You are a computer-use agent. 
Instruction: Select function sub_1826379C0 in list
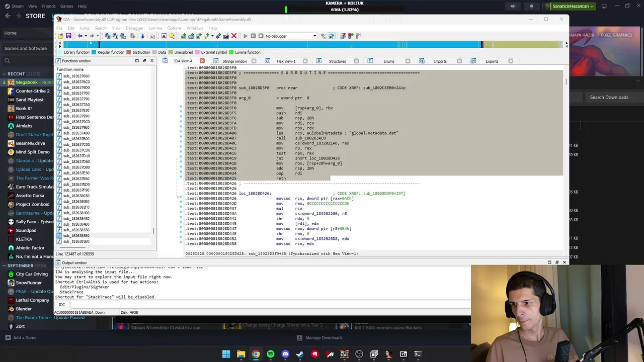[76, 122]
